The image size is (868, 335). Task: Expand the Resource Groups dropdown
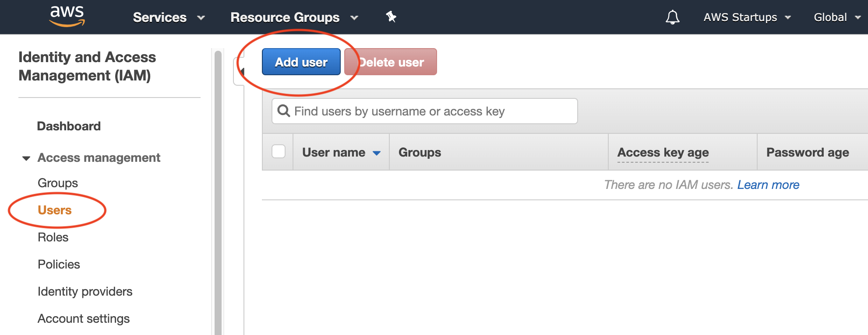pos(294,17)
